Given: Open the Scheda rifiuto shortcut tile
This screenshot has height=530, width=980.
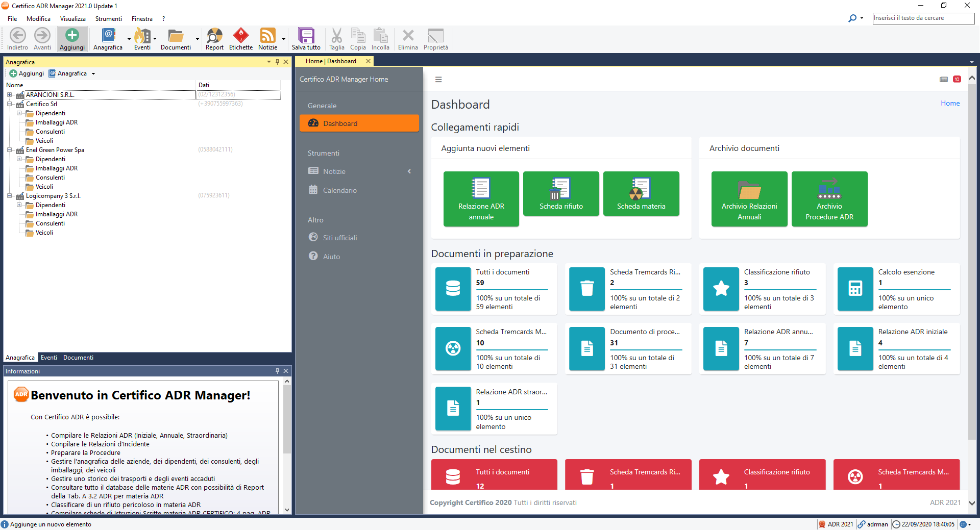Looking at the screenshot, I should click(x=561, y=194).
